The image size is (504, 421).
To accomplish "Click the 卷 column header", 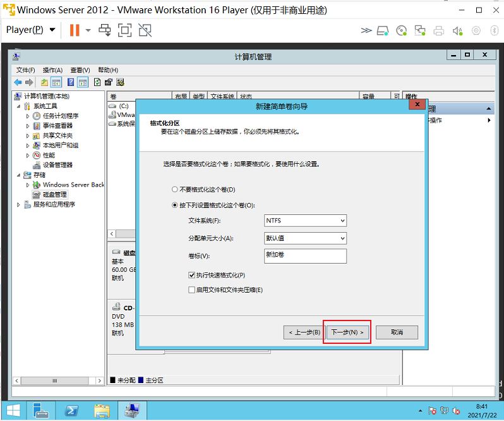I will click(140, 96).
